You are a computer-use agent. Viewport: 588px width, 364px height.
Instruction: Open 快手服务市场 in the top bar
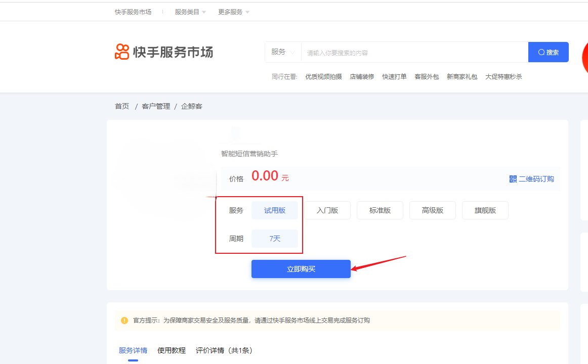tap(133, 12)
